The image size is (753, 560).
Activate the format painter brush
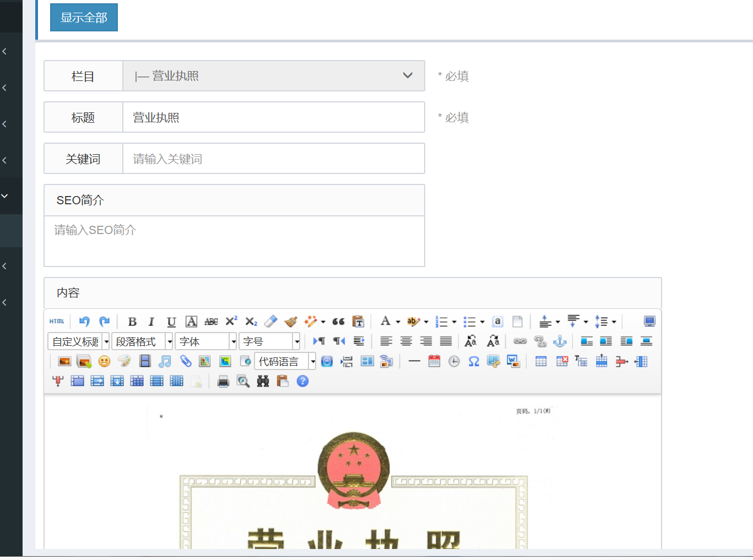click(291, 322)
